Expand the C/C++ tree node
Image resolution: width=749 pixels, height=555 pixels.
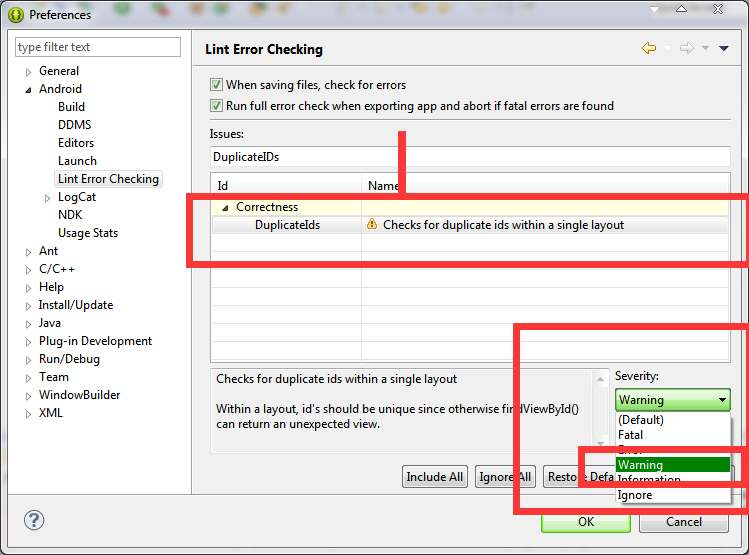tap(28, 270)
